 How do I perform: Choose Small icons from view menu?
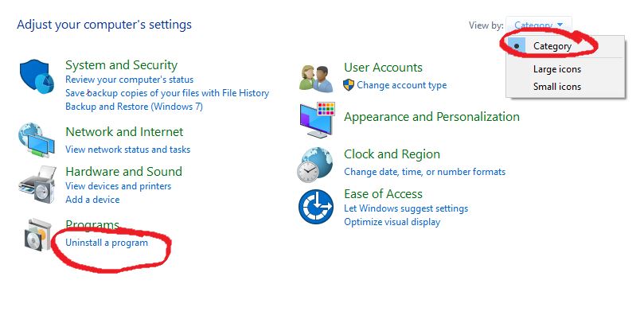(557, 87)
